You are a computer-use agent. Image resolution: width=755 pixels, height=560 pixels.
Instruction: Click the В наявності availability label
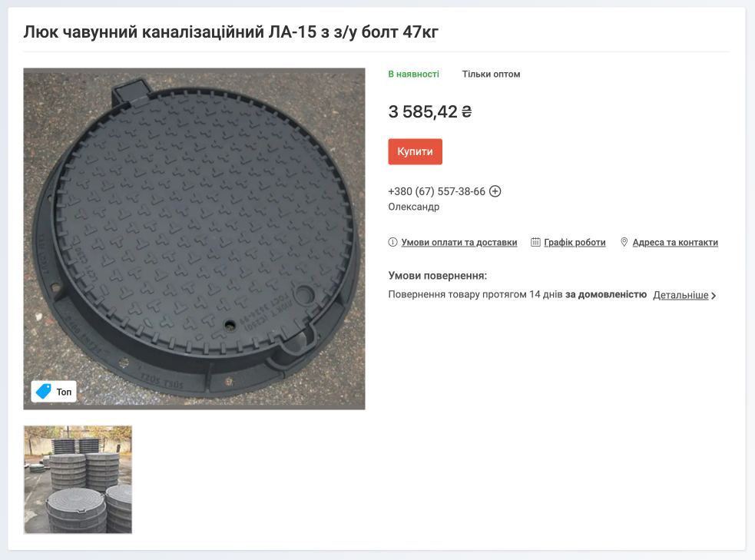[x=414, y=75]
